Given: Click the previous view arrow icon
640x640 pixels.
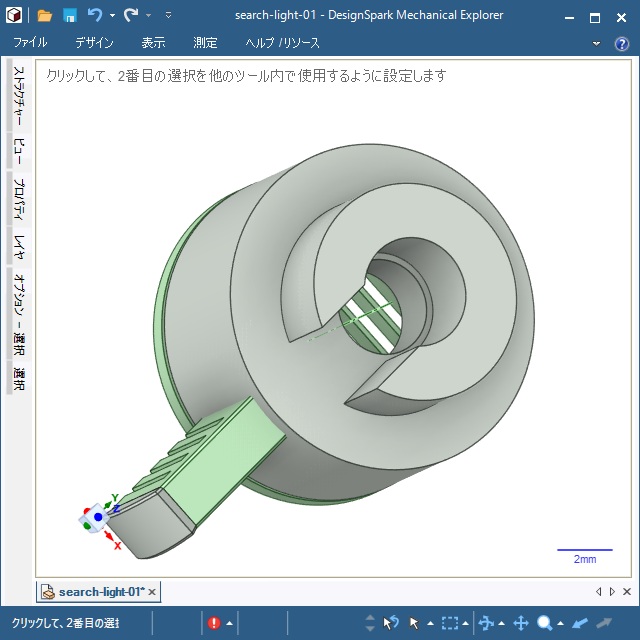Looking at the screenshot, I should [x=579, y=623].
